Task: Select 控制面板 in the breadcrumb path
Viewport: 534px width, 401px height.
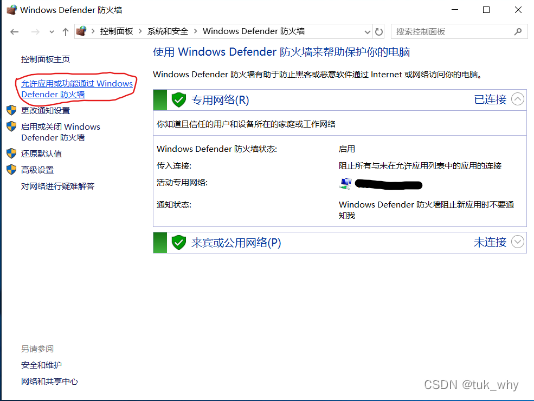Action: click(116, 31)
